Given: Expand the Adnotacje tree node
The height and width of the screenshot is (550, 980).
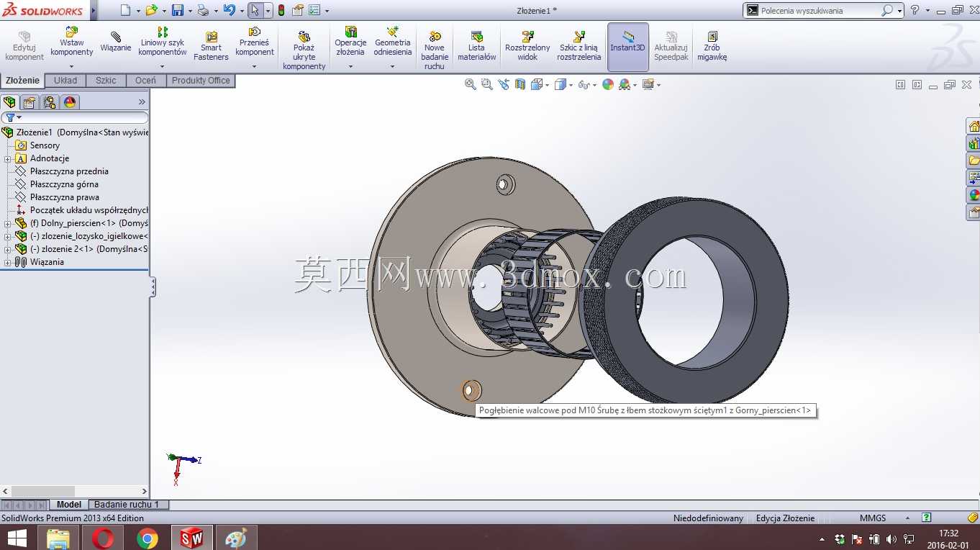Looking at the screenshot, I should pyautogui.click(x=8, y=158).
